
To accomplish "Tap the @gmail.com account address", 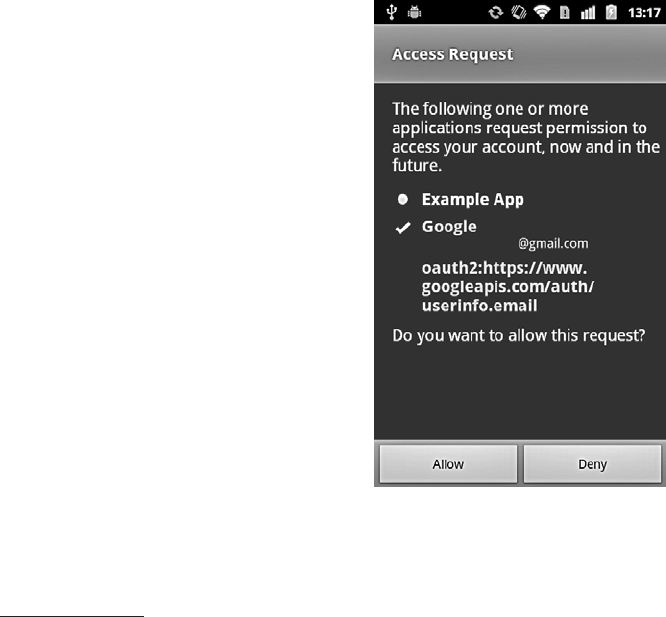I will point(553,244).
